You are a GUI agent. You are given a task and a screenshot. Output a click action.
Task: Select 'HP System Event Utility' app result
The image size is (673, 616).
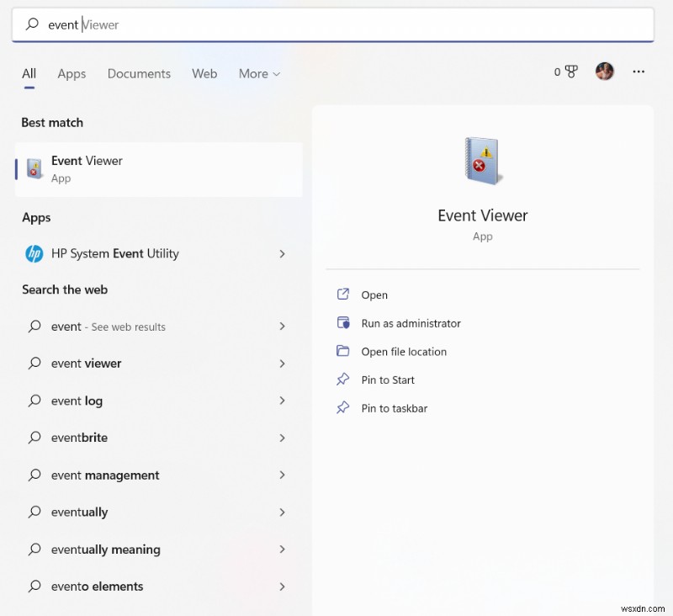pos(159,253)
